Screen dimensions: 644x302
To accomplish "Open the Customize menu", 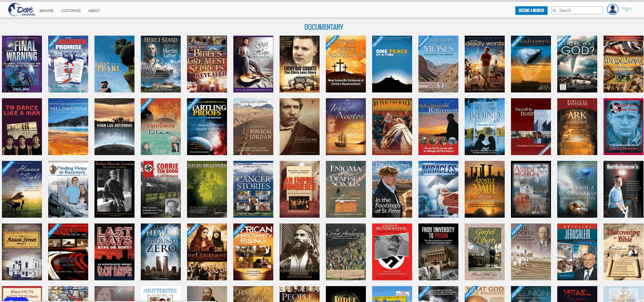I will point(71,11).
